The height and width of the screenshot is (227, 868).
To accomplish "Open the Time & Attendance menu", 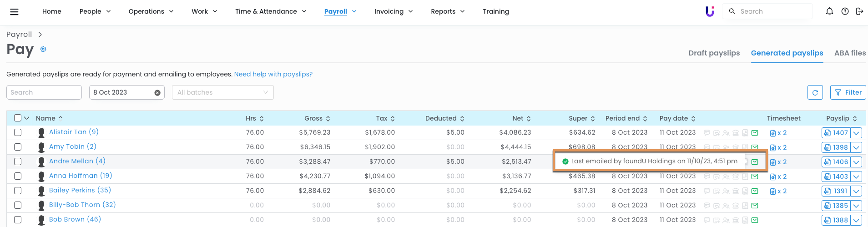I will pos(271,11).
